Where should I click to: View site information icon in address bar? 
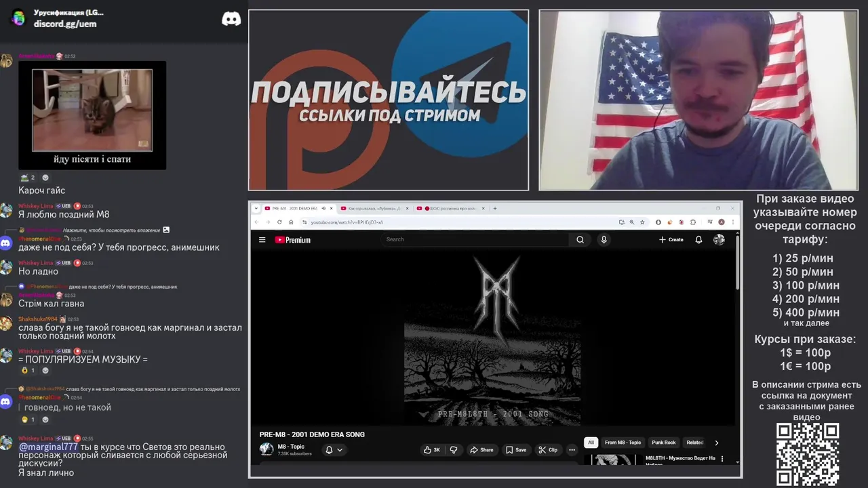[304, 222]
